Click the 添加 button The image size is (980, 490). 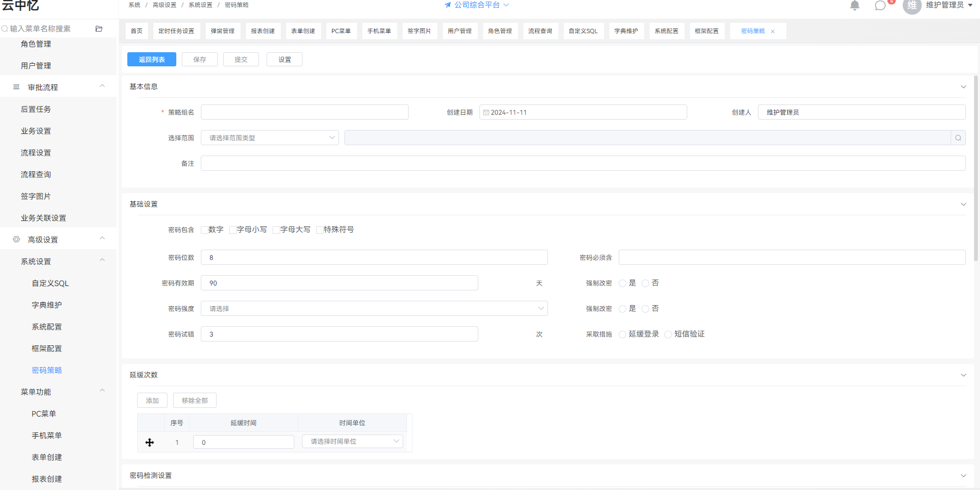point(152,401)
